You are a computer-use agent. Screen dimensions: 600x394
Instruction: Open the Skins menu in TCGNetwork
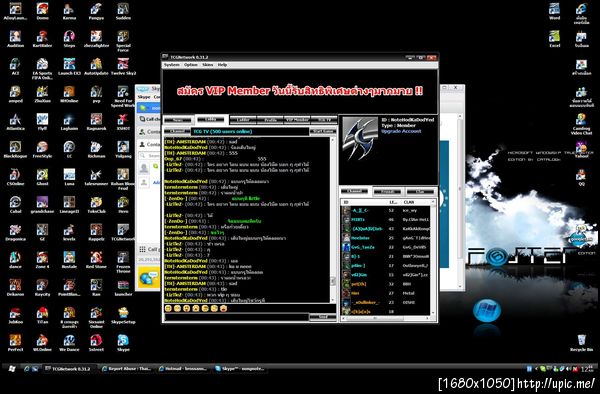pos(207,65)
